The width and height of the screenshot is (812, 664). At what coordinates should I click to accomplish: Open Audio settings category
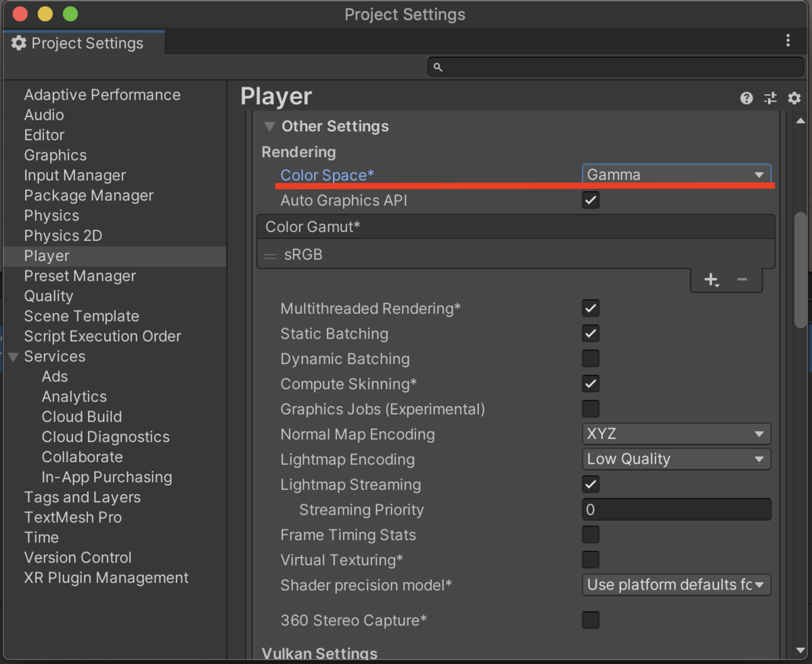pos(44,115)
